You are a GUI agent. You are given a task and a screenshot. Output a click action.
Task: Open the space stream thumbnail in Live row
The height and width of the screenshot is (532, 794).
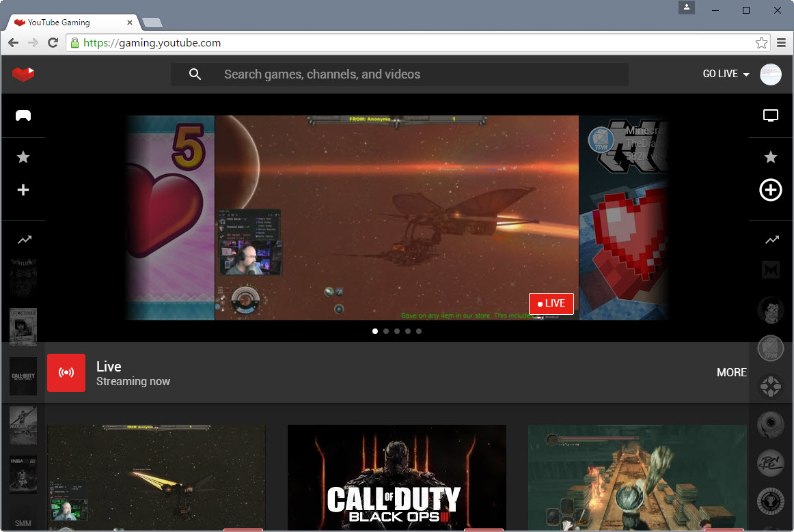click(x=156, y=477)
